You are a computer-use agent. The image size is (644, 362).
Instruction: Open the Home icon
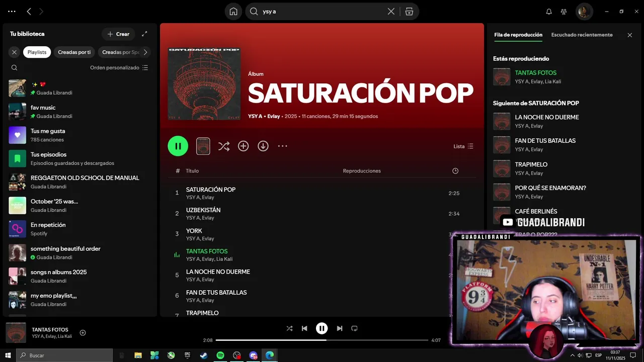click(233, 12)
